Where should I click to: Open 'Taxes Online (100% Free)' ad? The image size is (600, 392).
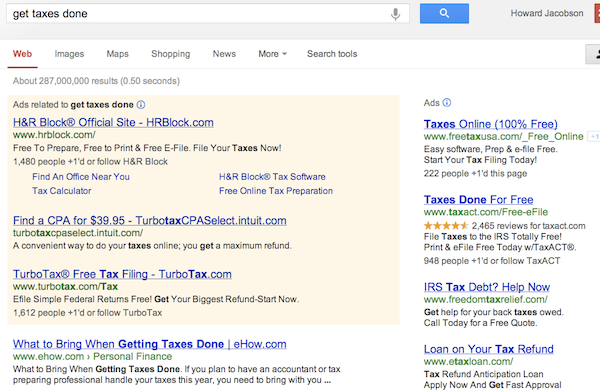[x=491, y=124]
